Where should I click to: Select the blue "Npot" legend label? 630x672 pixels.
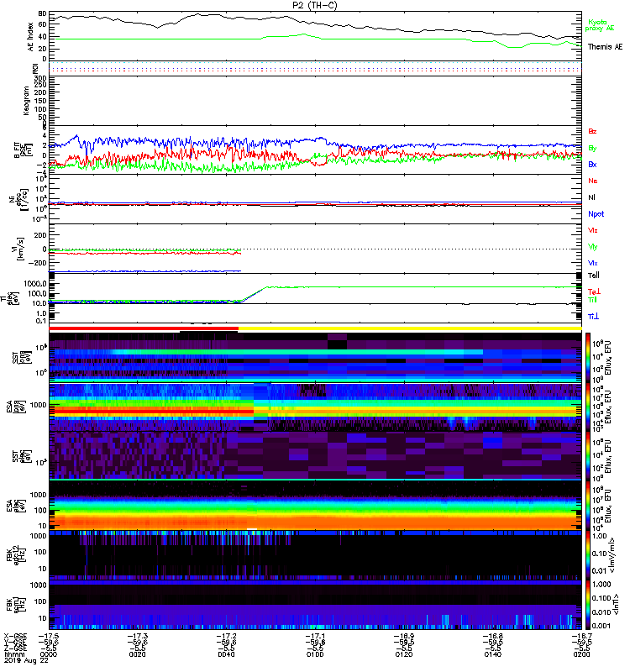pos(596,214)
